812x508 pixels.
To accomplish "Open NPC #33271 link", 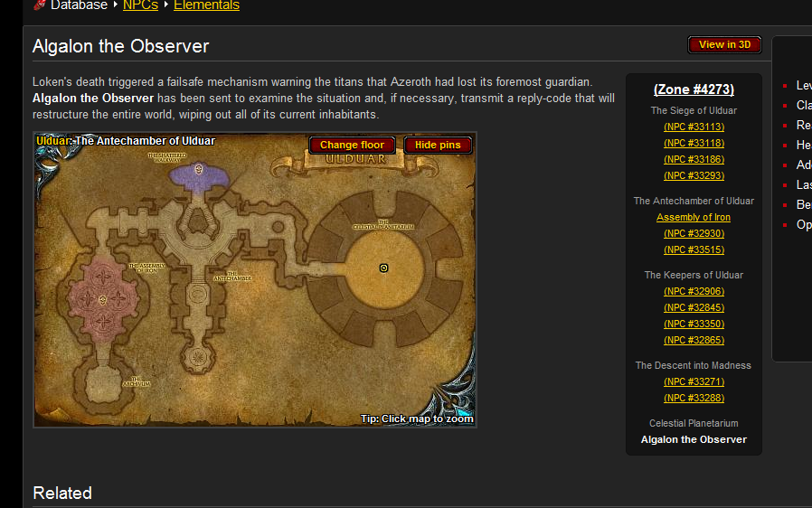I will coord(694,381).
